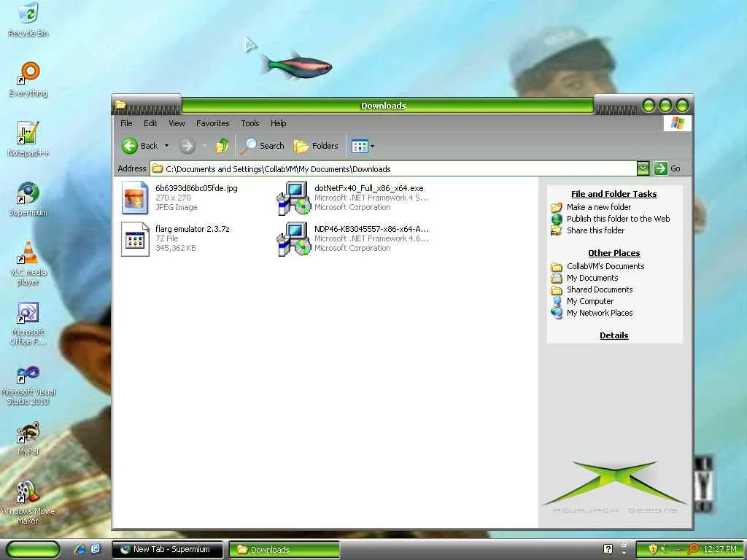Click the Downloads taskbar button
The width and height of the screenshot is (747, 560).
click(x=285, y=550)
